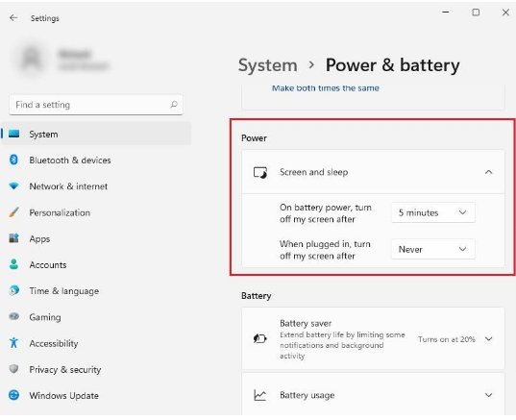The image size is (516, 420).
Task: Click the Personalization paintbrush icon
Action: [13, 212]
